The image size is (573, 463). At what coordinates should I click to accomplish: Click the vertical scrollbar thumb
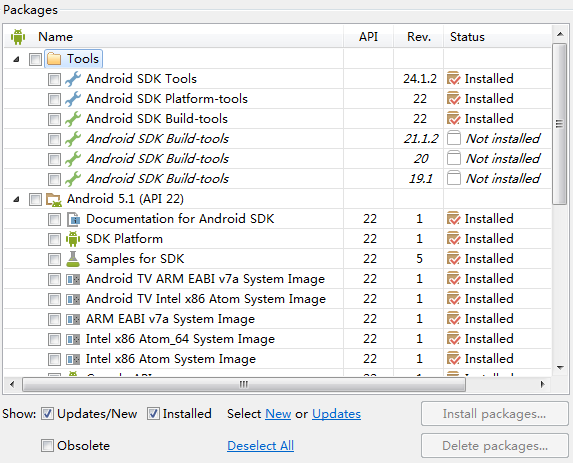coord(559,124)
